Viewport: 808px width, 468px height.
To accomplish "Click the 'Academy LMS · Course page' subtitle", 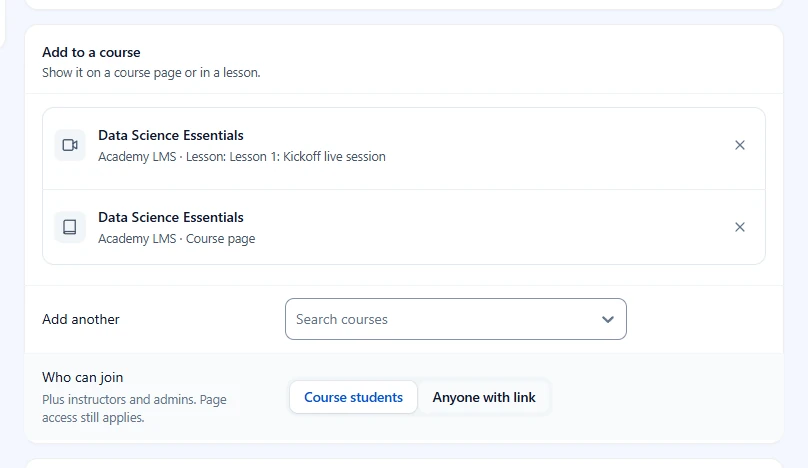I will 177,239.
